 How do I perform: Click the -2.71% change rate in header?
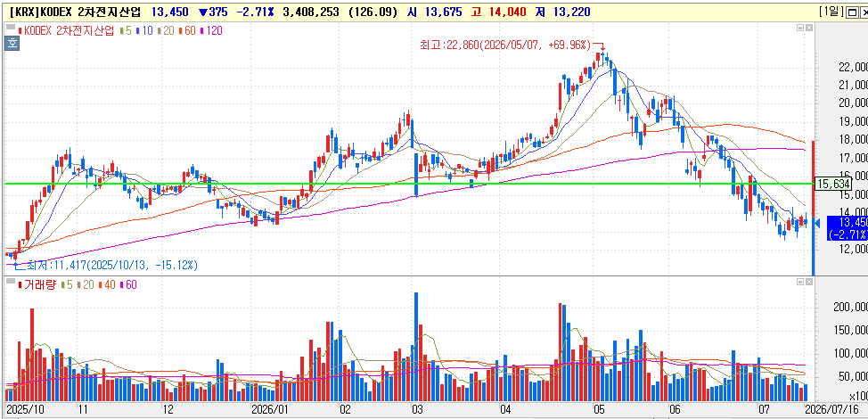coord(256,12)
